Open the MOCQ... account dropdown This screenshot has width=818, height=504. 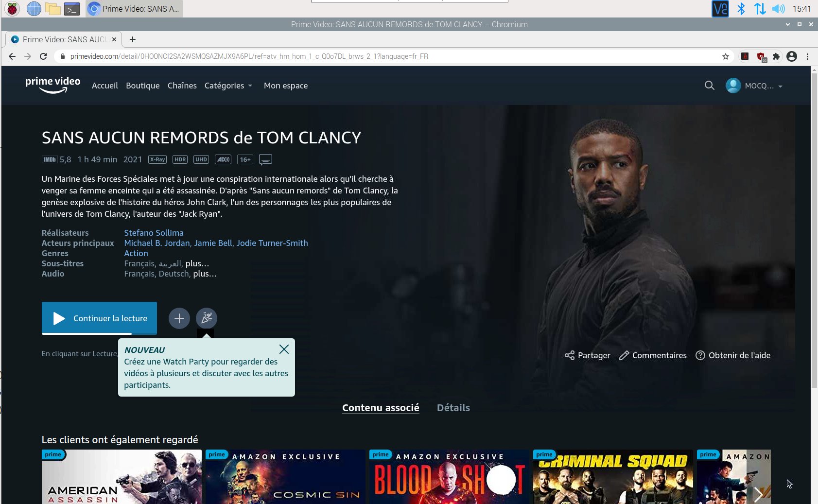(x=754, y=86)
